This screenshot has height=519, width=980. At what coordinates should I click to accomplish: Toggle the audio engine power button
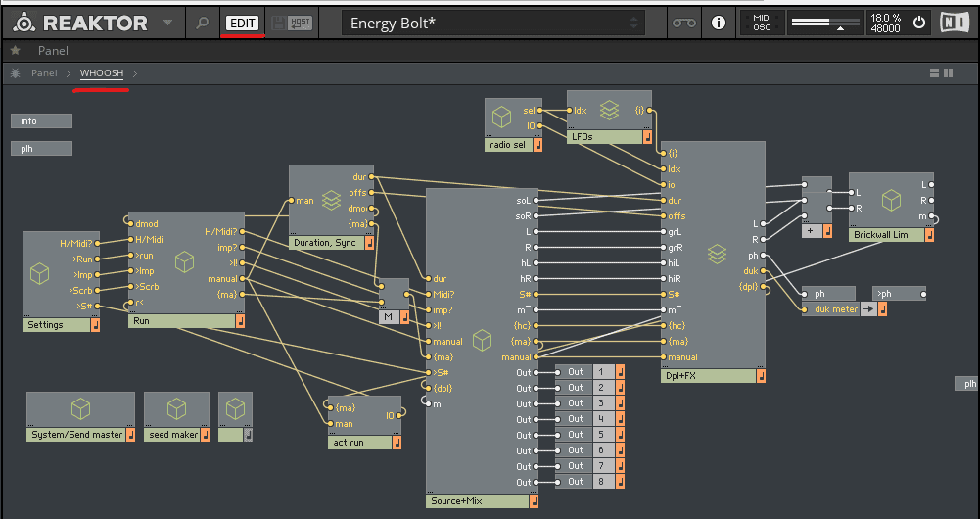click(918, 24)
